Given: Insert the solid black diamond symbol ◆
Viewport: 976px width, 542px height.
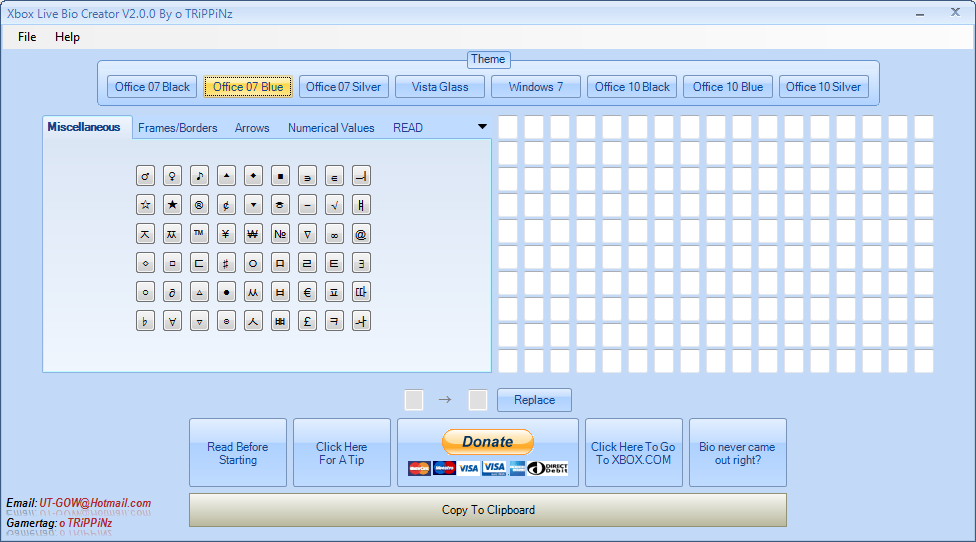Looking at the screenshot, I should point(253,176).
